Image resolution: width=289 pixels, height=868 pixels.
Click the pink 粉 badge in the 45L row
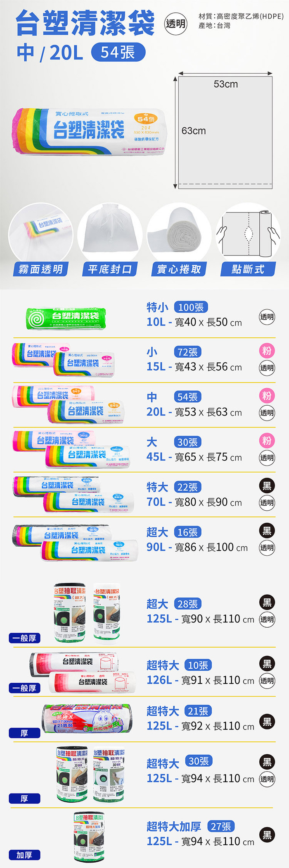267,441
